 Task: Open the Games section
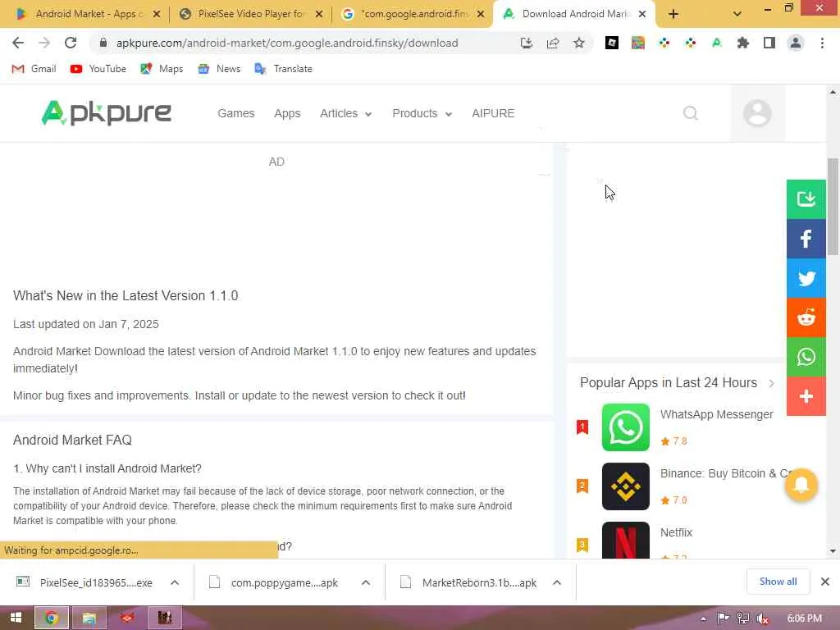[x=235, y=113]
